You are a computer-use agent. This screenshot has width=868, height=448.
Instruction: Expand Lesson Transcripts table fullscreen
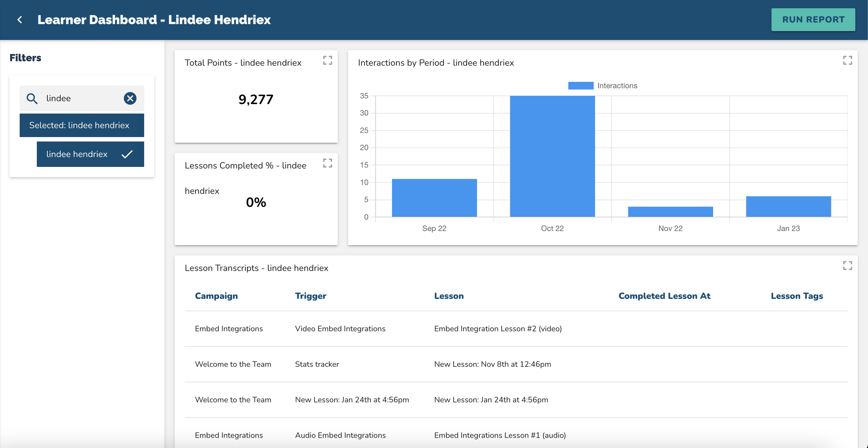coord(847,266)
